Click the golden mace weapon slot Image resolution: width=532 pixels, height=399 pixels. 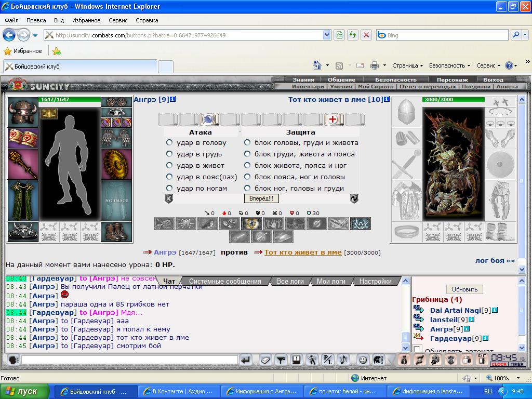point(23,165)
